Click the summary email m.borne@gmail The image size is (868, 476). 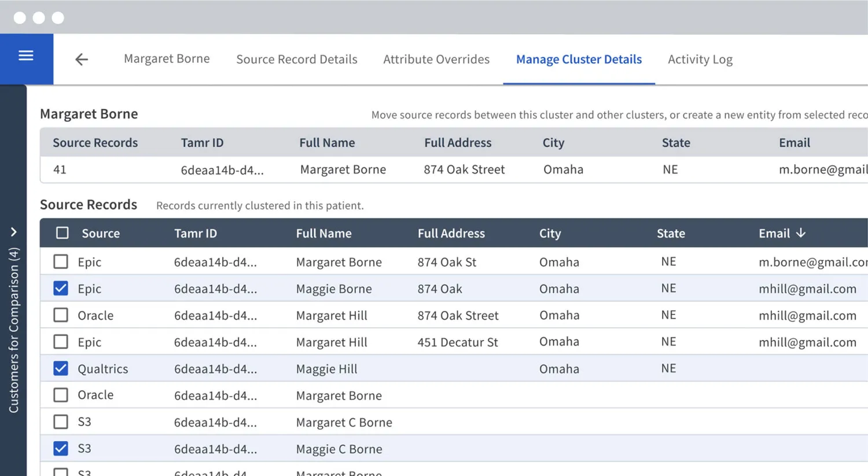pyautogui.click(x=823, y=170)
